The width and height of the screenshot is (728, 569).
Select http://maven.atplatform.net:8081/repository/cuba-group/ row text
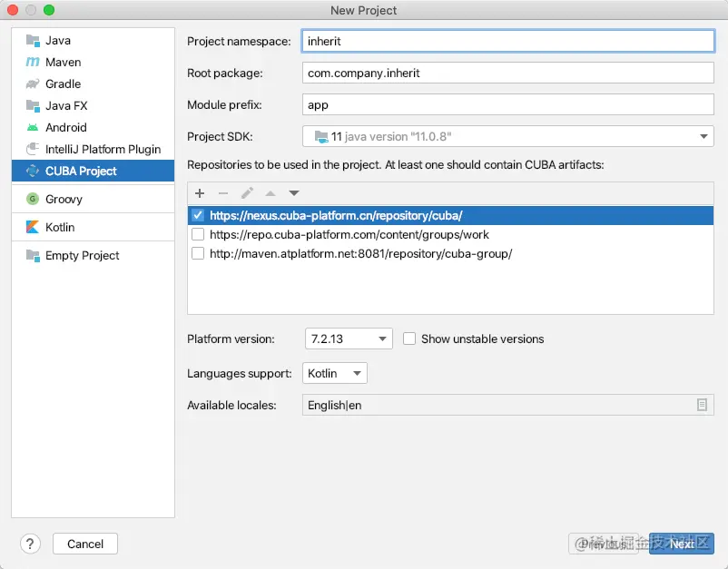[x=360, y=253]
